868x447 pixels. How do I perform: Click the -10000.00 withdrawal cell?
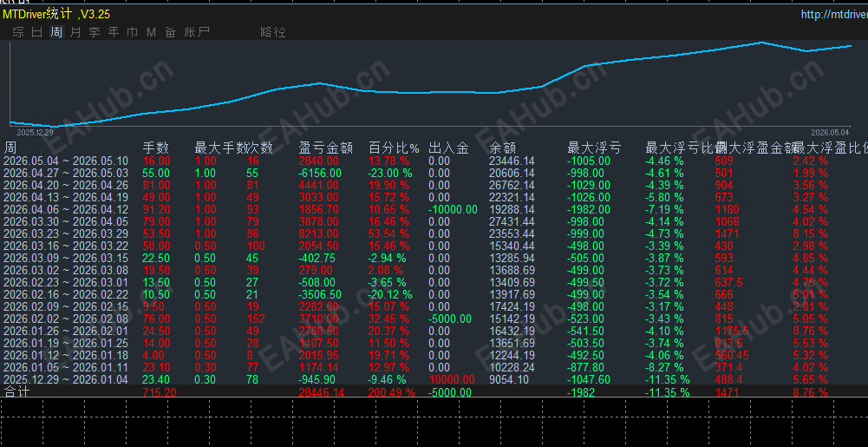coord(453,209)
